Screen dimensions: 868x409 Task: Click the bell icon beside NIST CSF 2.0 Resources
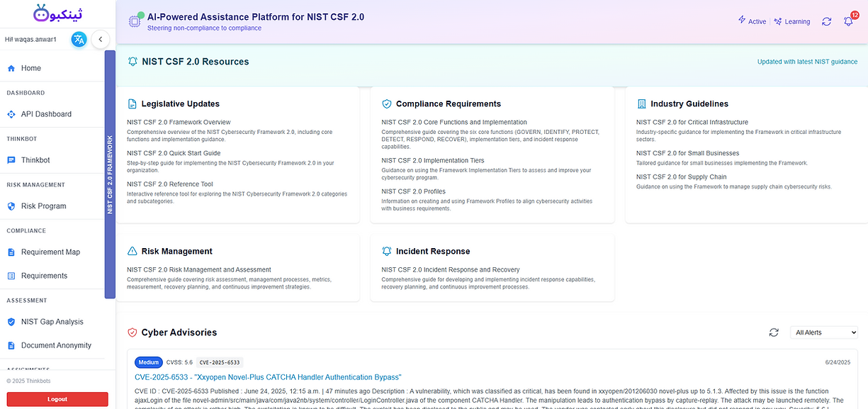133,62
